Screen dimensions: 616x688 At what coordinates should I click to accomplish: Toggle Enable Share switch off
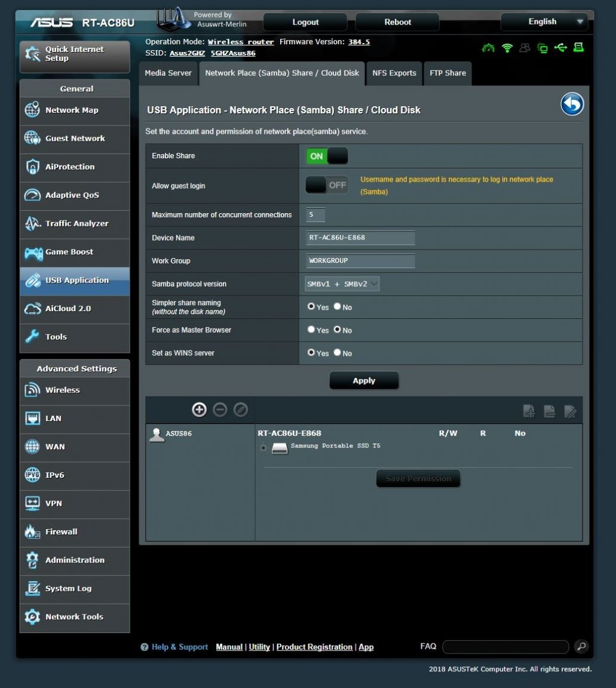click(327, 156)
